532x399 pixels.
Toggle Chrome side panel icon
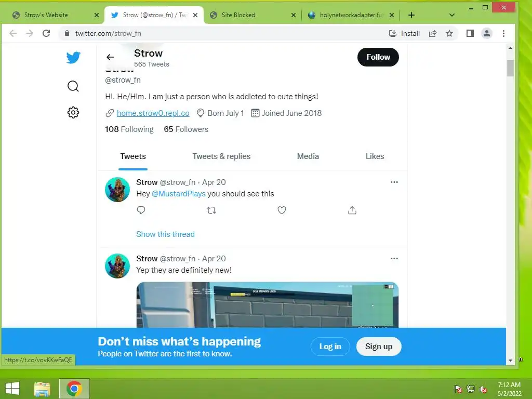coord(470,33)
